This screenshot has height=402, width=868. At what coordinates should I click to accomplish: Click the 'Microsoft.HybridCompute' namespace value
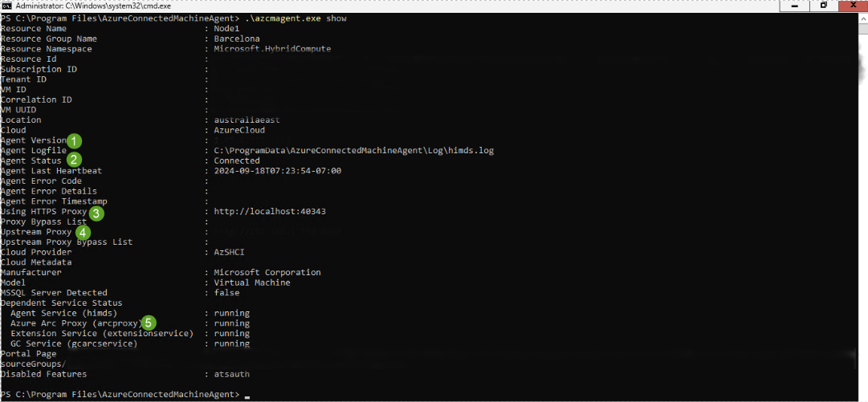pos(272,49)
